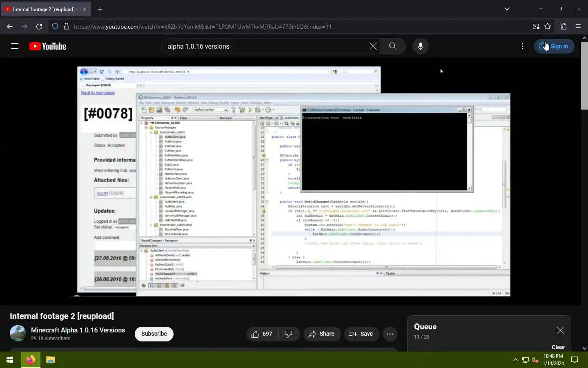Open Minecraft Alpha 1.0.16 Versions channel link
Screen dimensions: 588x368
[x=78, y=330]
